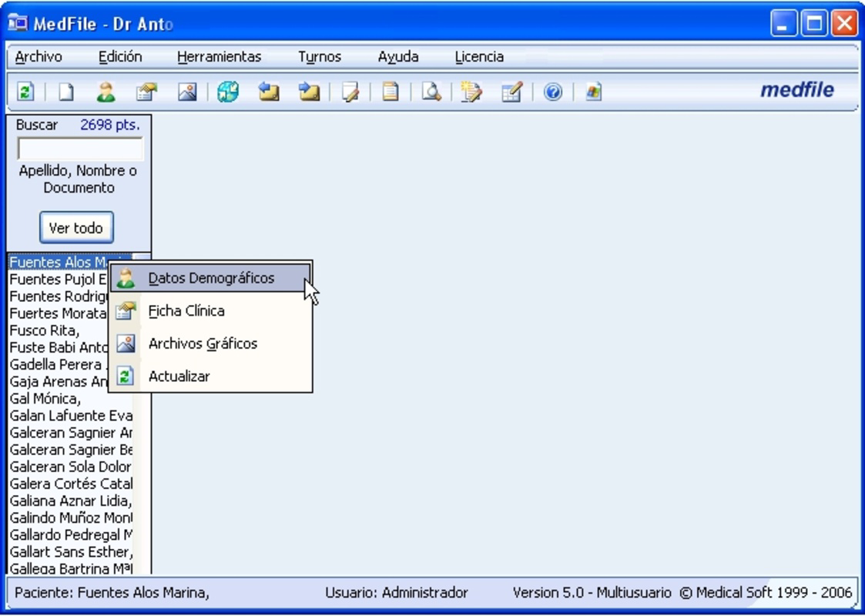Click the MedFile app icon in title bar
This screenshot has height=616, width=865.
pos(18,24)
